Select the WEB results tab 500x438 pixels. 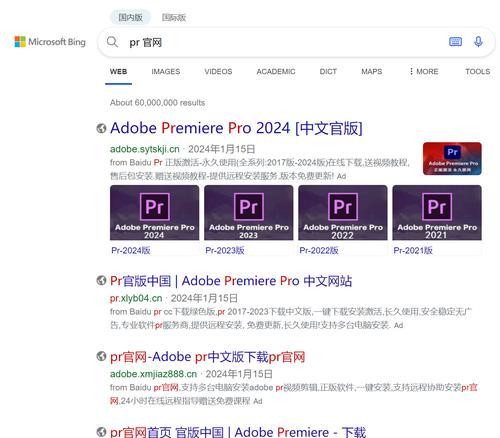(118, 71)
